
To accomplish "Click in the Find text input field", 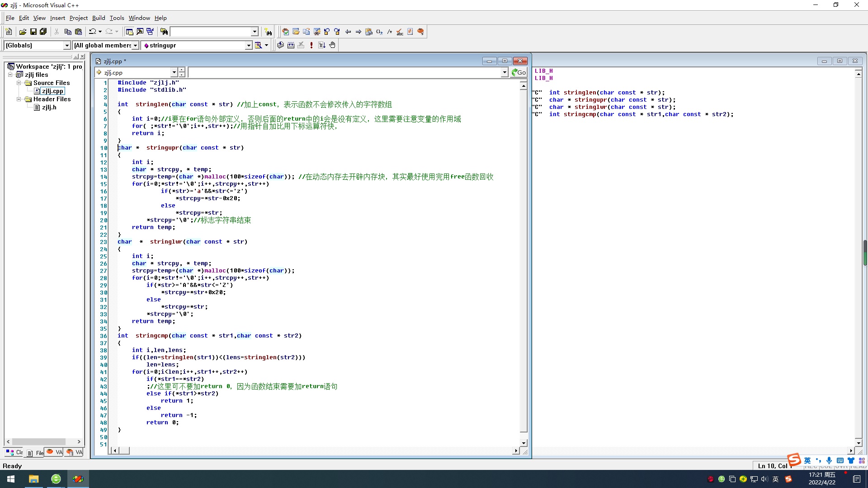I will coord(210,32).
